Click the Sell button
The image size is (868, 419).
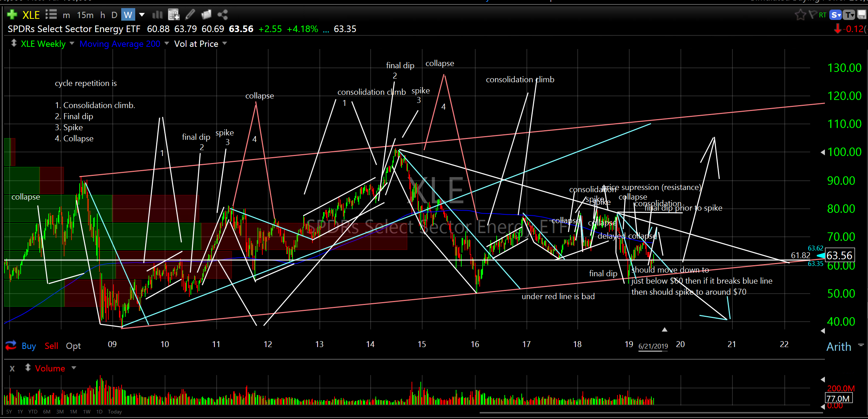click(x=51, y=346)
